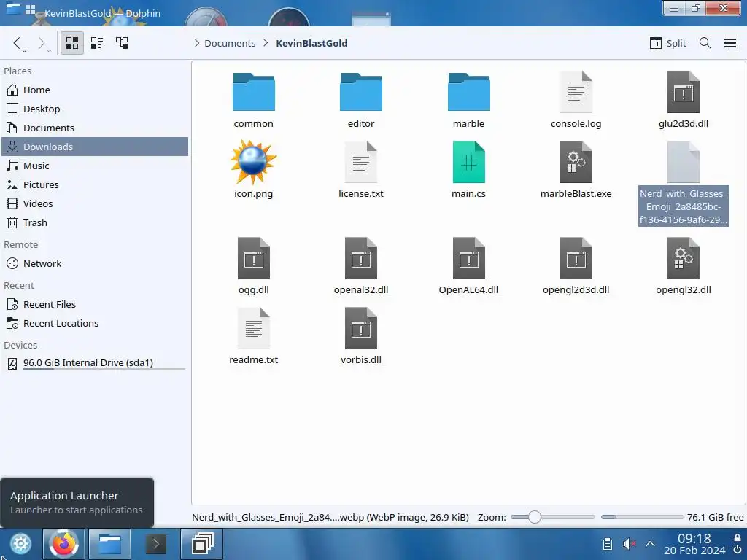Open the terminal from the taskbar

[x=155, y=544]
